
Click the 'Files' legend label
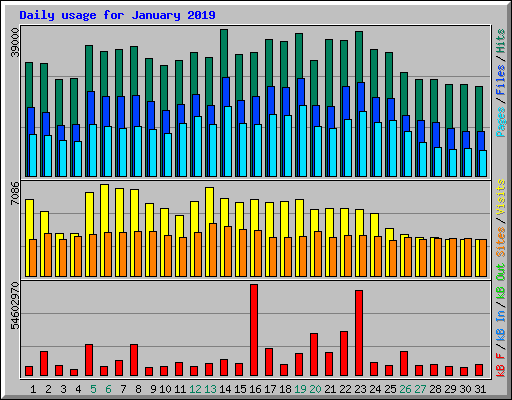[x=501, y=80]
